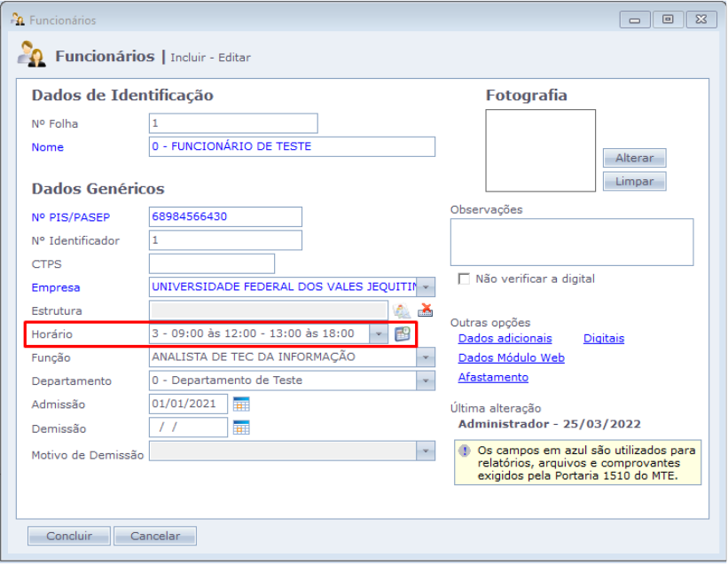Click the Afastamento link
728x565 pixels.
[493, 377]
